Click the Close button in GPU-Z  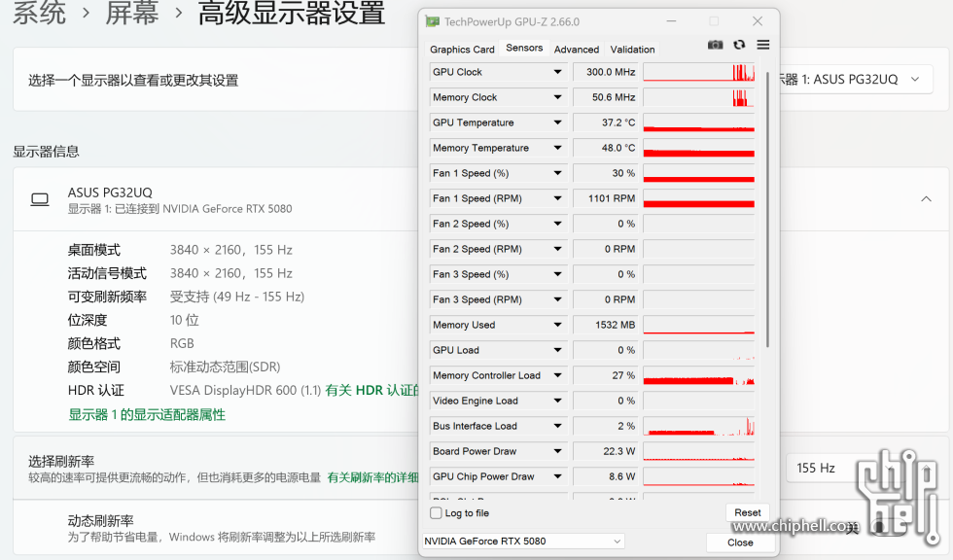tap(740, 542)
